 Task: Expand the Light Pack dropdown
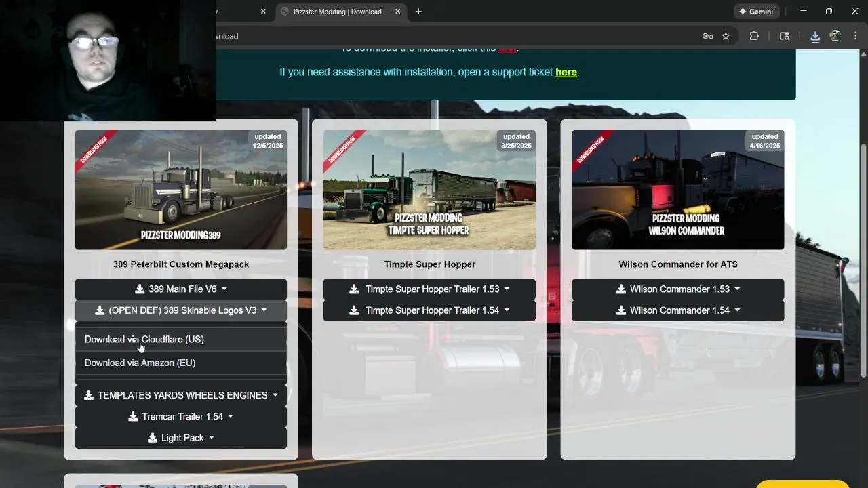pos(181,438)
